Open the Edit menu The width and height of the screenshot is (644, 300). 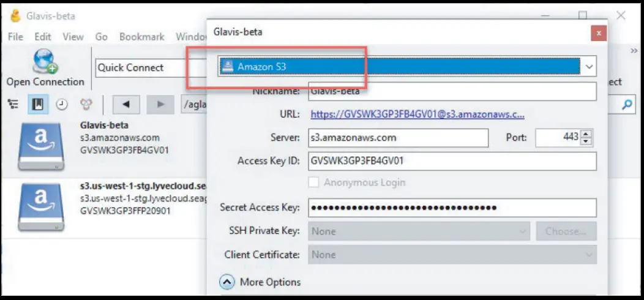(x=43, y=37)
